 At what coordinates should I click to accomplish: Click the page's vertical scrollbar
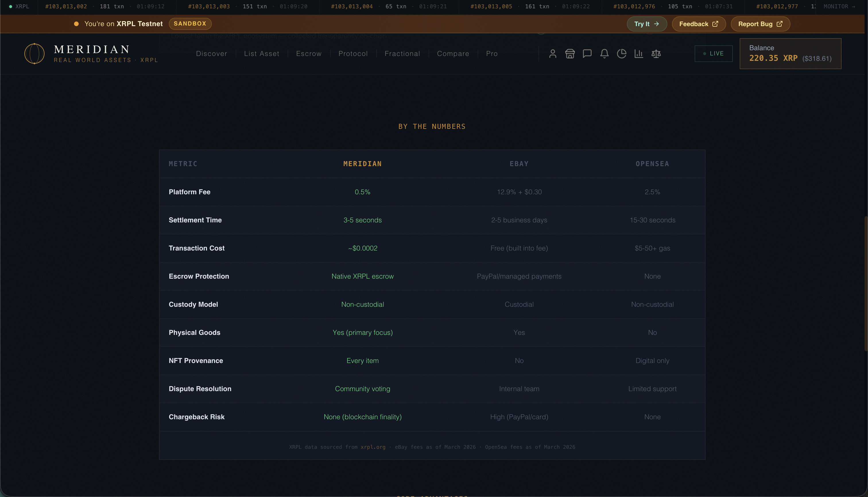coord(866,283)
